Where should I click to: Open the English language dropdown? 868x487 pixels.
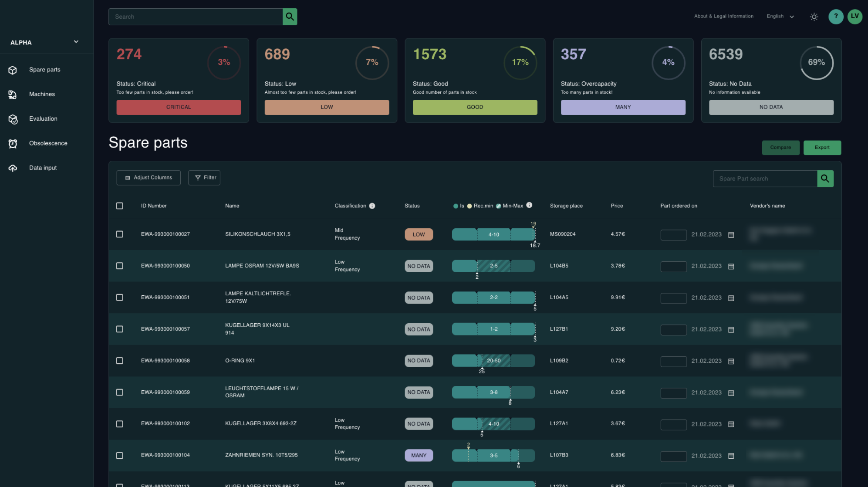(780, 17)
